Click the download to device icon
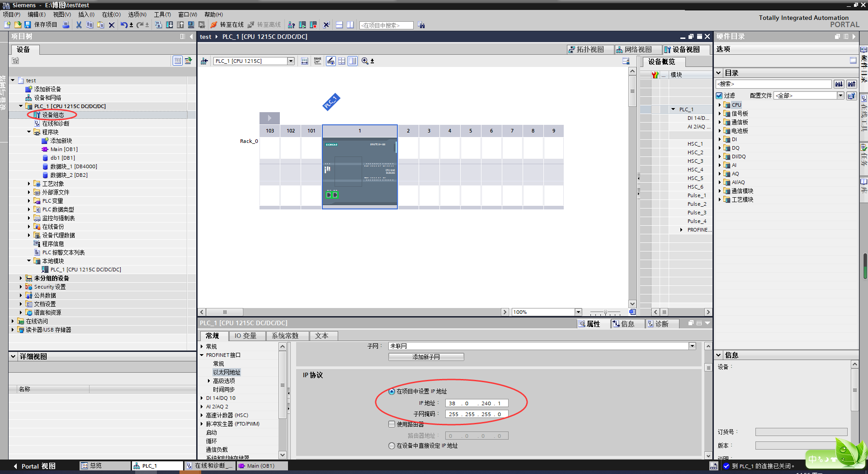 [x=170, y=25]
